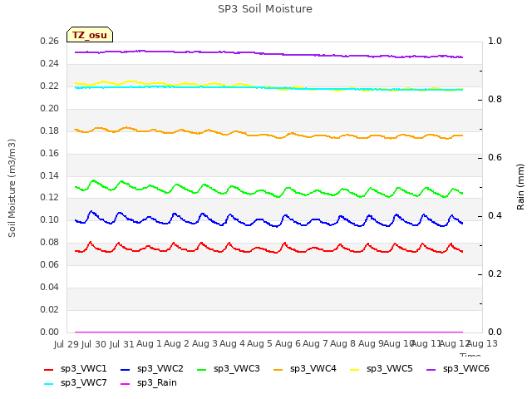
Task: Click the SP3 Soil Moisture chart title
Action: 265,9
